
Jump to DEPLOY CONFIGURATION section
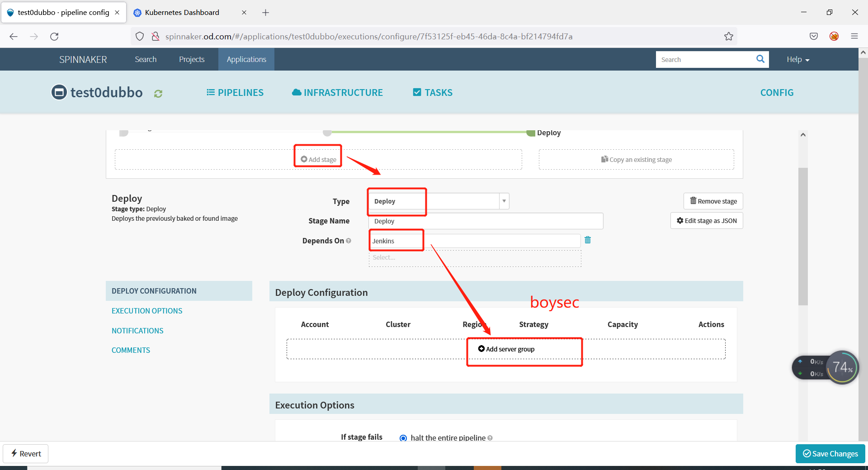179,291
